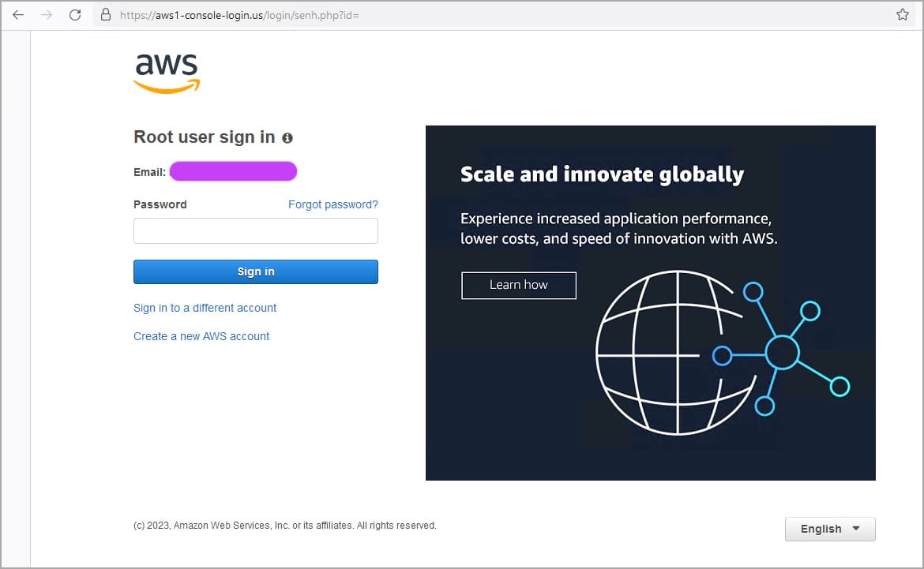Bookmark this page with star icon
This screenshot has width=924, height=569.
(903, 15)
